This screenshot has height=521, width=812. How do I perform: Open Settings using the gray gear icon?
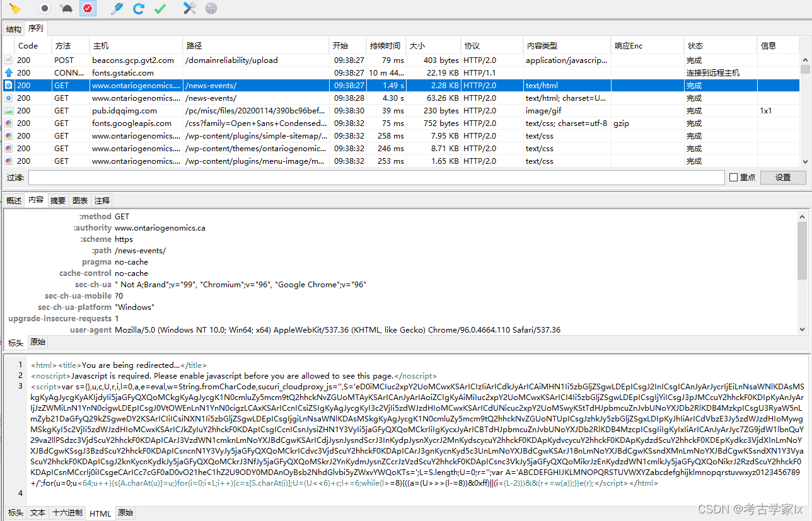(x=211, y=8)
